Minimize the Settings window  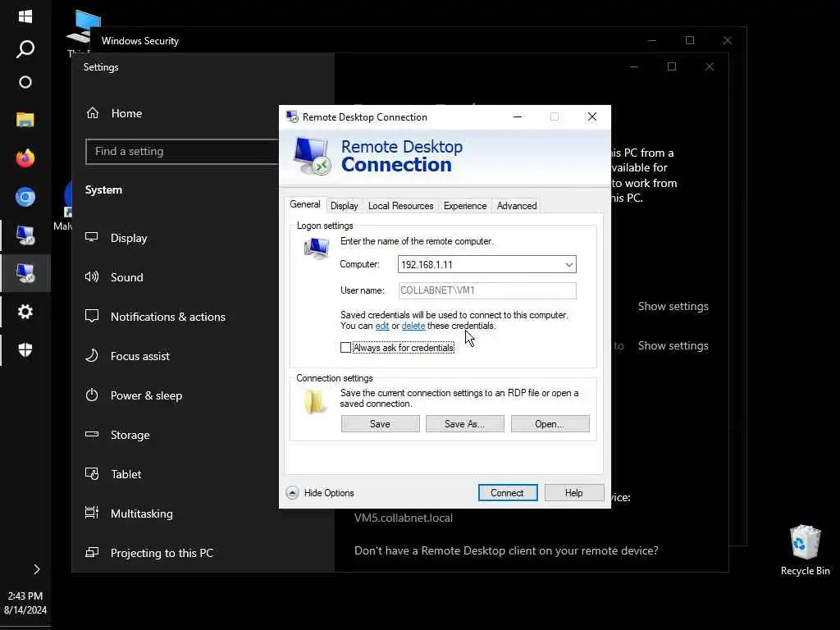634,67
